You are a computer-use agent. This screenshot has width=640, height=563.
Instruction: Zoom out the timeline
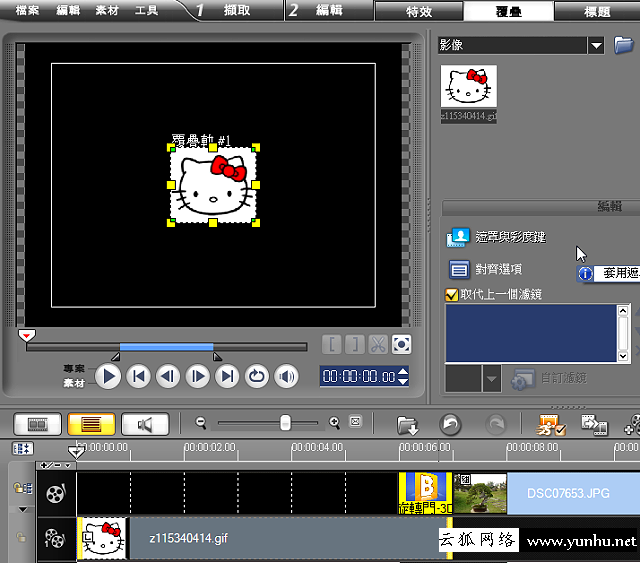click(200, 423)
